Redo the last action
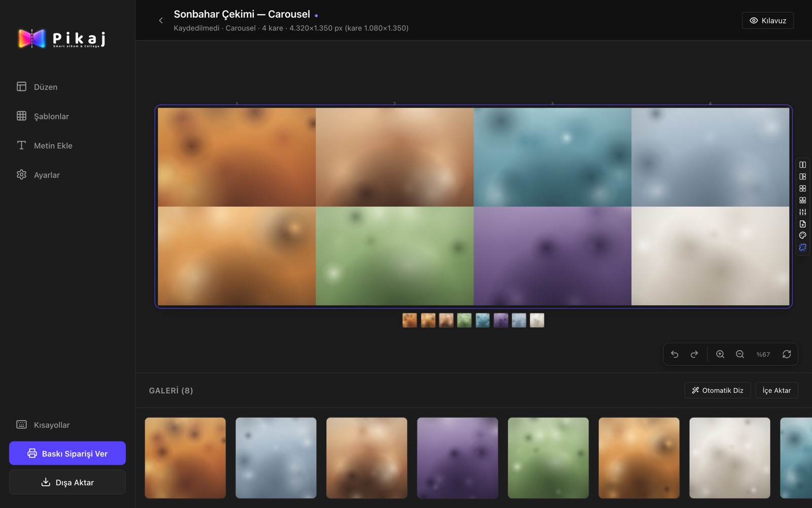The height and width of the screenshot is (508, 812). click(694, 354)
